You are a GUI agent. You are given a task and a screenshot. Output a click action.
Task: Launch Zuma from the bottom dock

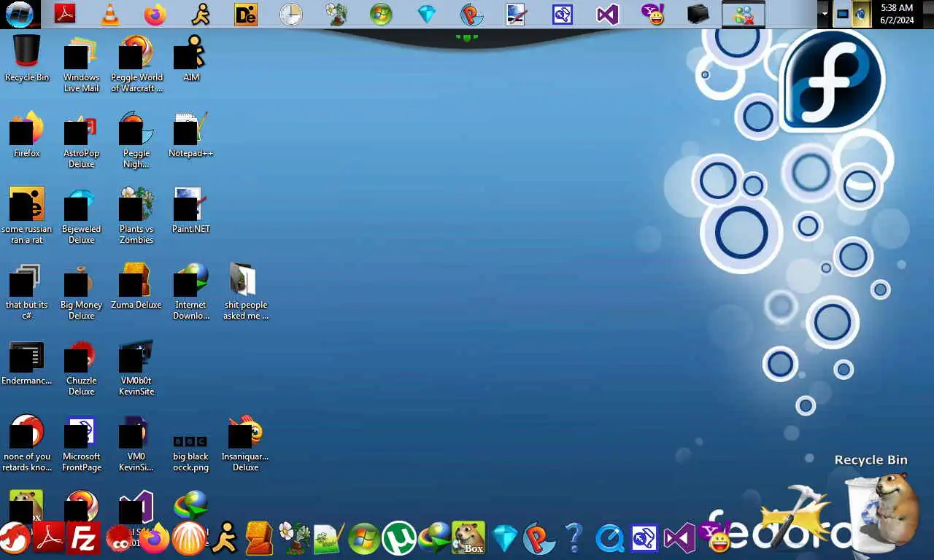[x=259, y=540]
